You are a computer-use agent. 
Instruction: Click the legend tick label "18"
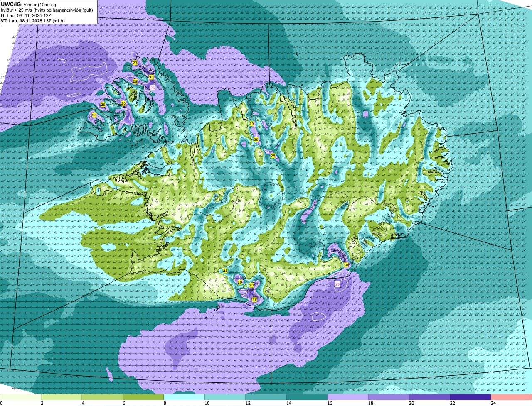click(x=370, y=403)
